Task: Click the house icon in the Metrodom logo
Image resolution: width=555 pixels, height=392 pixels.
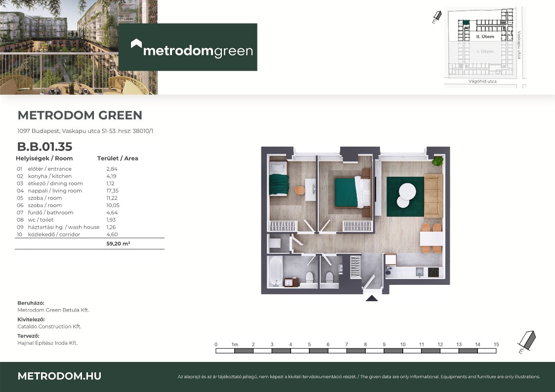Action: coord(136,45)
